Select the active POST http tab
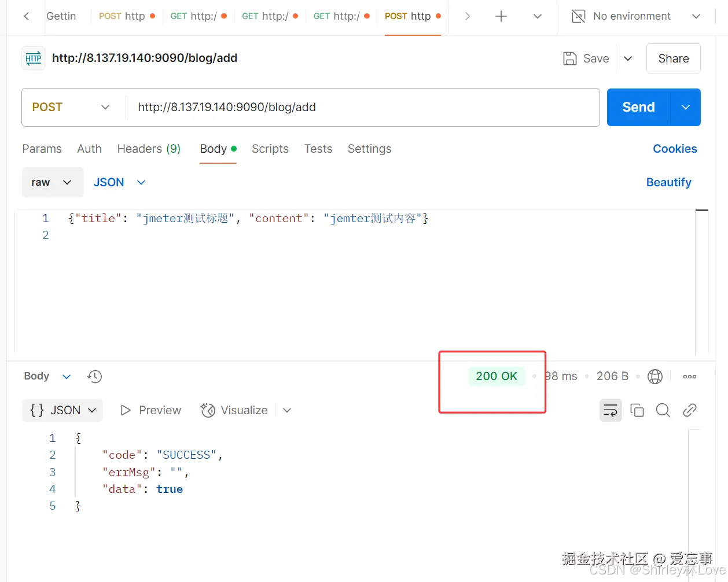Screen dimensions: 728x582 [x=413, y=16]
